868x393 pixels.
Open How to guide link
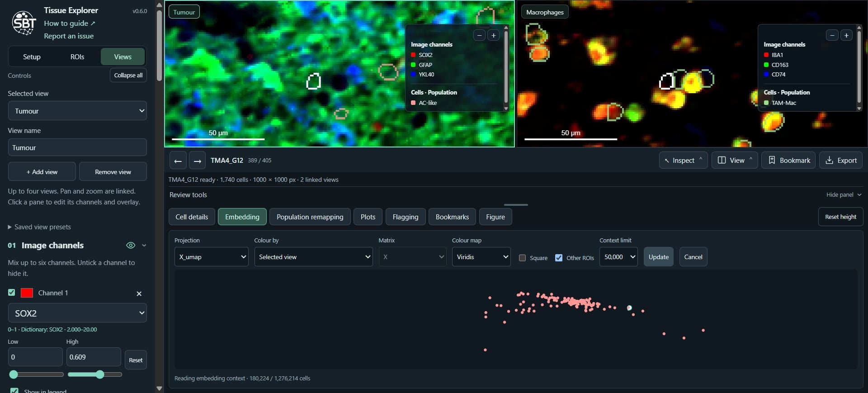pos(70,23)
